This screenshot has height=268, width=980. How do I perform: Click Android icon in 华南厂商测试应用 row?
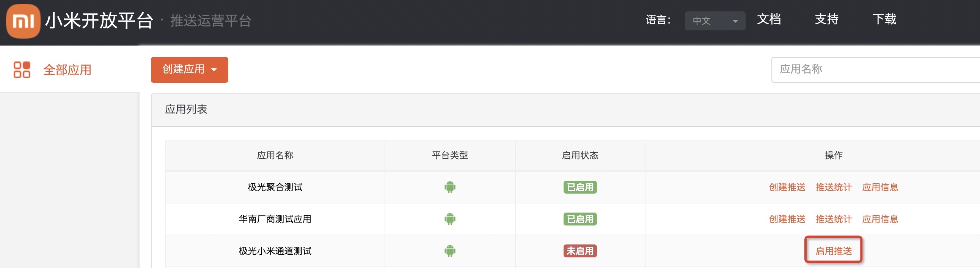pos(450,219)
